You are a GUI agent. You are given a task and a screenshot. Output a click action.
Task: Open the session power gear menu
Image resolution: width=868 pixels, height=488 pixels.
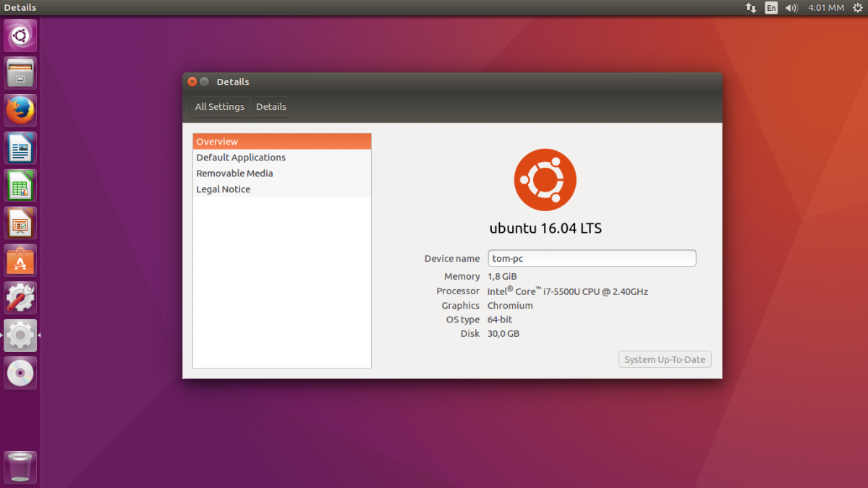857,8
